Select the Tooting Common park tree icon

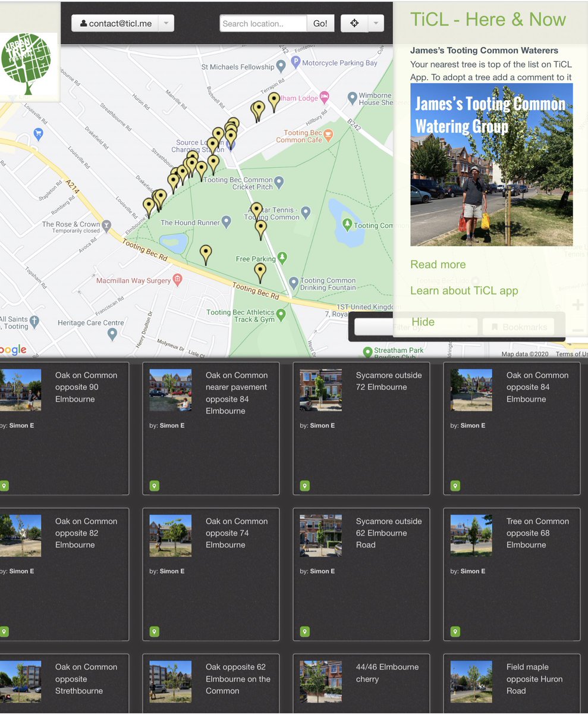click(347, 224)
